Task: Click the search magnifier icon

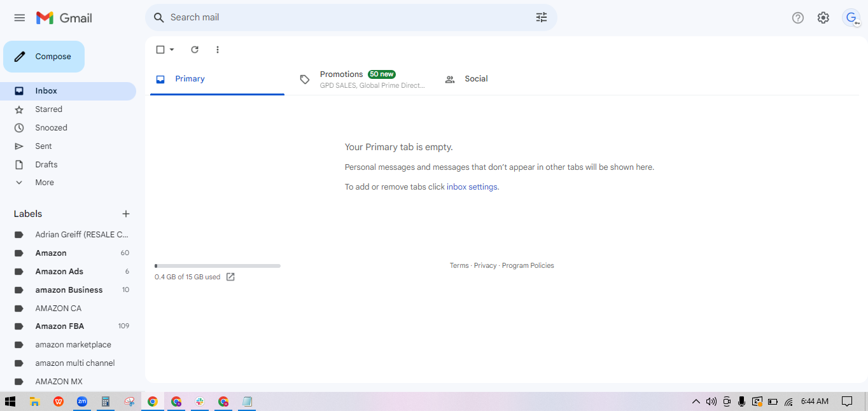Action: (159, 18)
